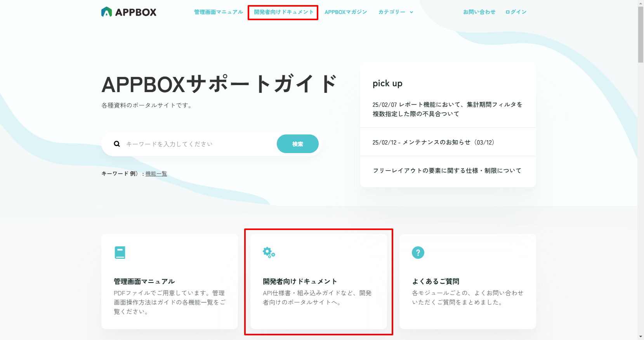Viewport: 644px width, 340px height.
Task: Click the scrollbar down arrow
Action: 641,337
